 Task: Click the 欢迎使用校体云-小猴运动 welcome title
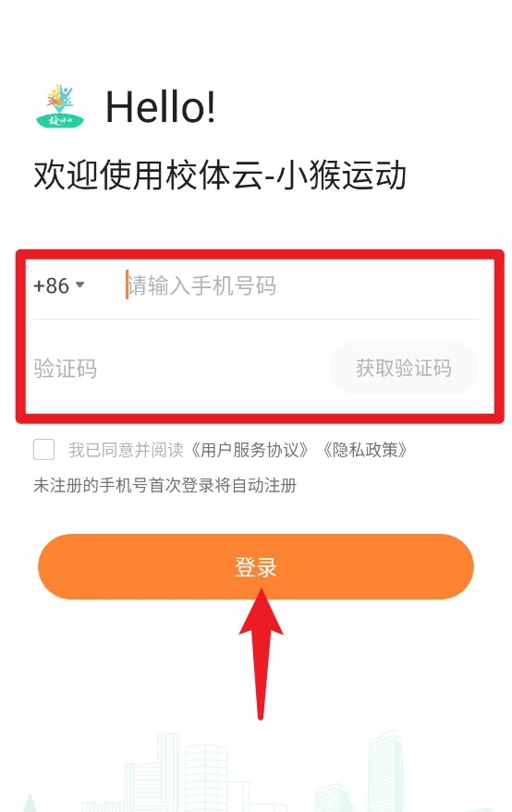tap(220, 175)
